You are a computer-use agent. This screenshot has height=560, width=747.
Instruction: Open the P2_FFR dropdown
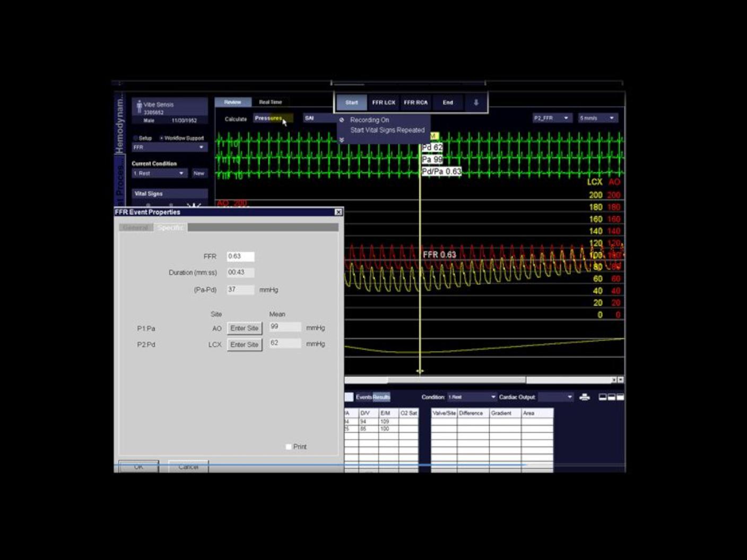(552, 118)
